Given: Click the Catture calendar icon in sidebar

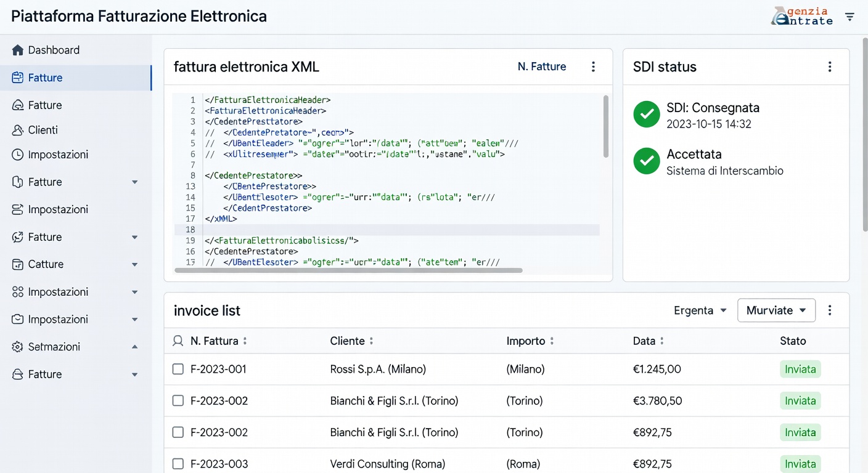Looking at the screenshot, I should pos(18,264).
